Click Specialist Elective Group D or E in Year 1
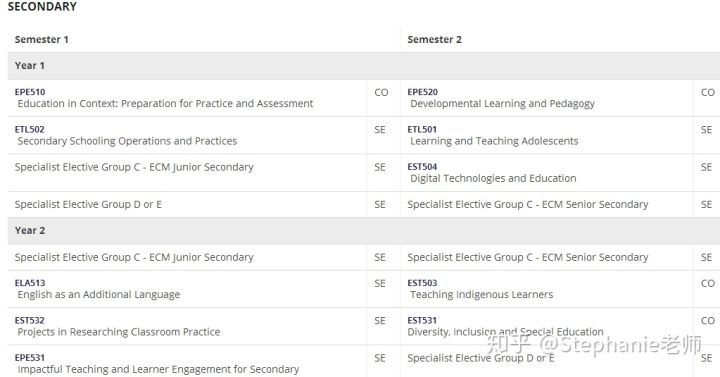Viewport: 720px width, 377px height. coord(88,204)
